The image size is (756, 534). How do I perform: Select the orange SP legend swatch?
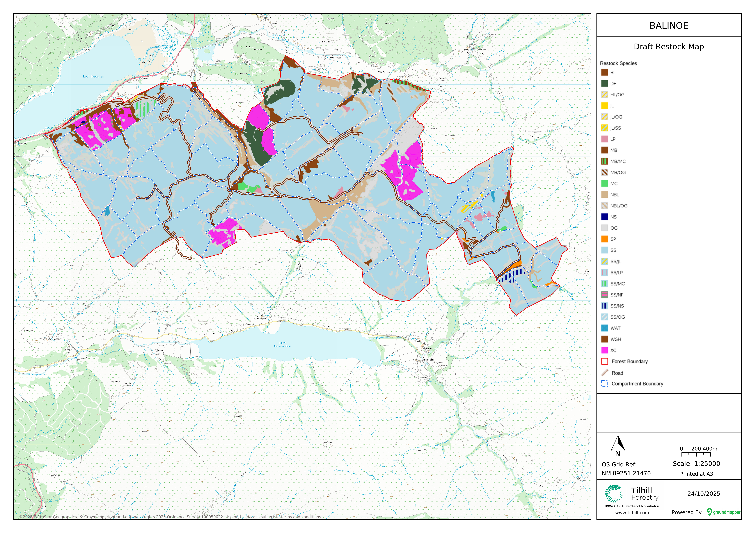(x=605, y=239)
